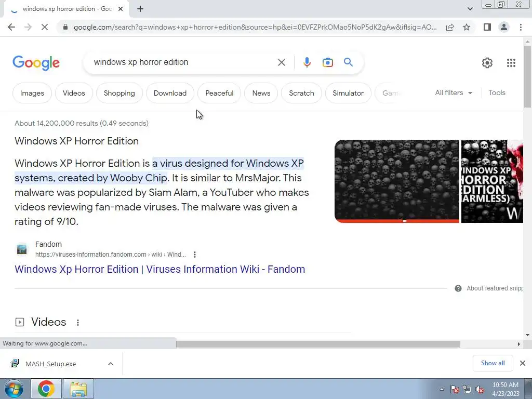
Task: Open the search Tools option
Action: point(497,92)
